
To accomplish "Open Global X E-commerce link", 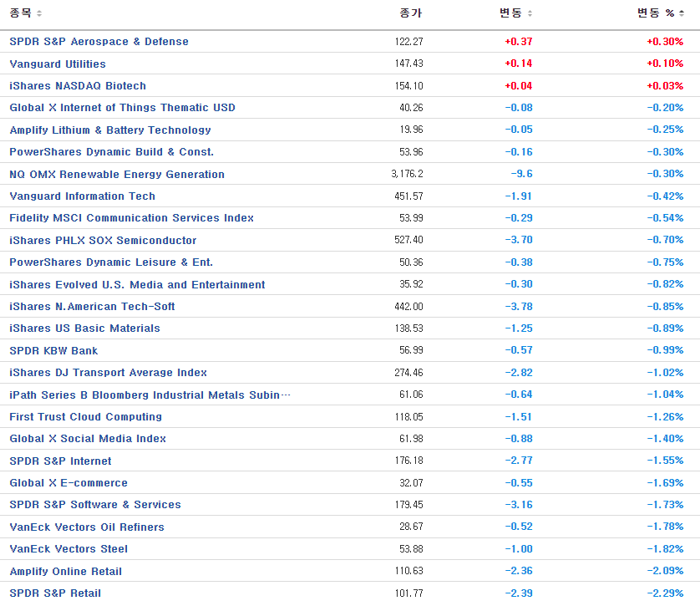I will click(68, 483).
